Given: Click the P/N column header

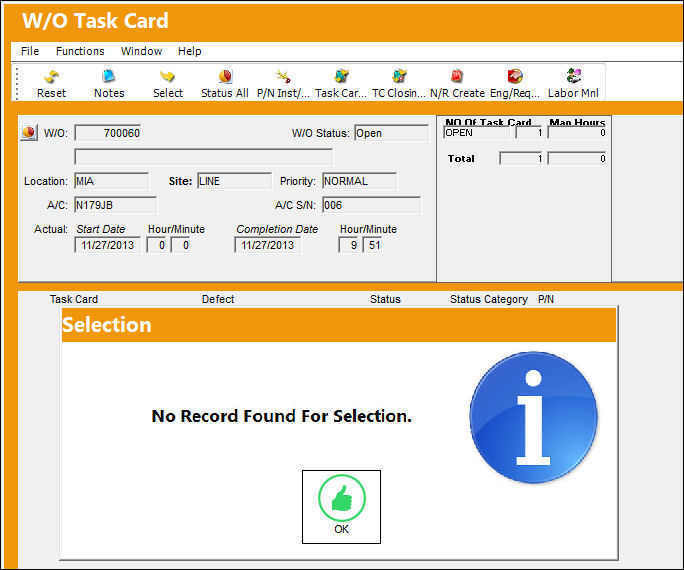Looking at the screenshot, I should click(x=546, y=299).
